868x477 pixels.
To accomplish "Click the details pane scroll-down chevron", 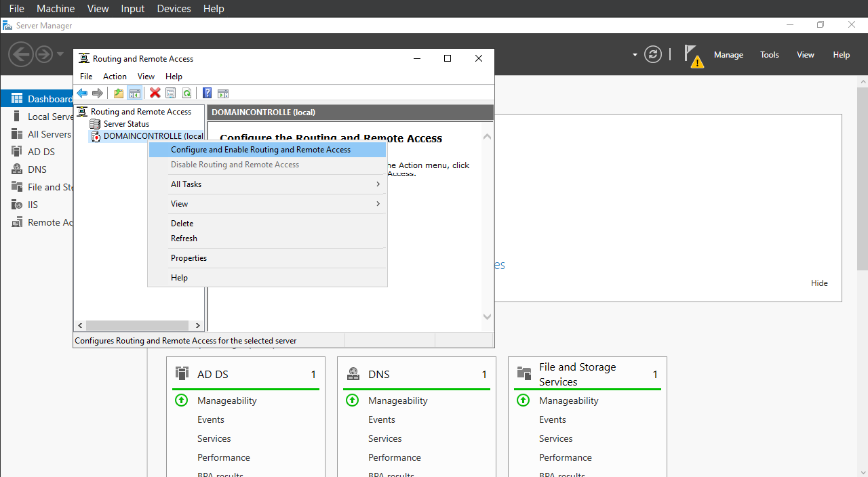I will point(487,316).
